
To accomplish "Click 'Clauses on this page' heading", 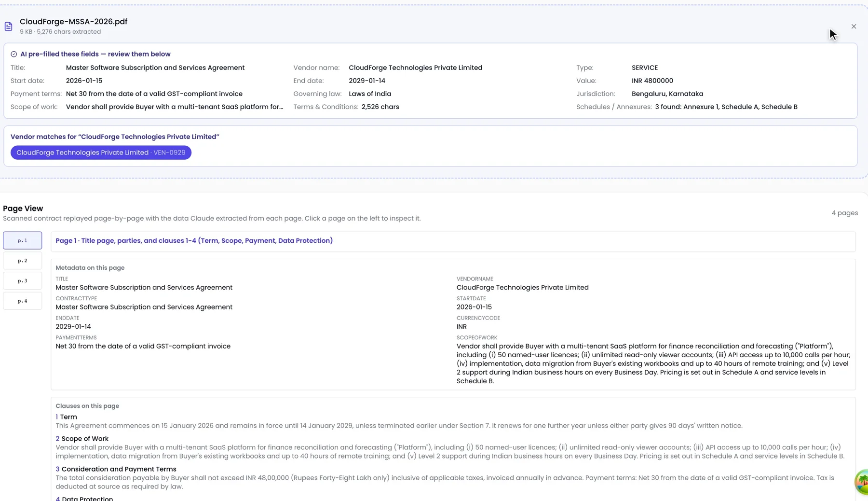I will 87,406.
